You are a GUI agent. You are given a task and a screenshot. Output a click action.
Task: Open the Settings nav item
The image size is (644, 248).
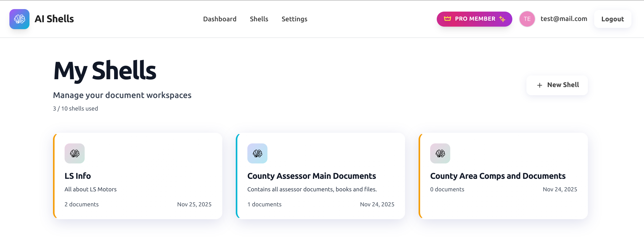point(294,19)
